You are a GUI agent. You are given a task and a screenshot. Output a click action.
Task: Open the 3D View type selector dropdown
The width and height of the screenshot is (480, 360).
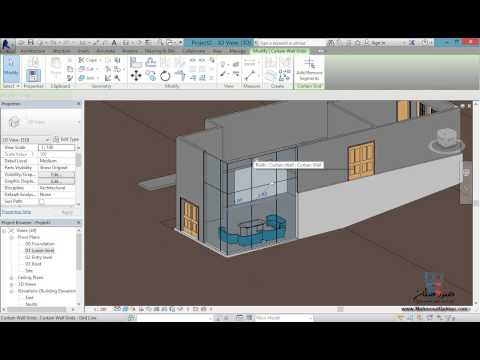79,122
